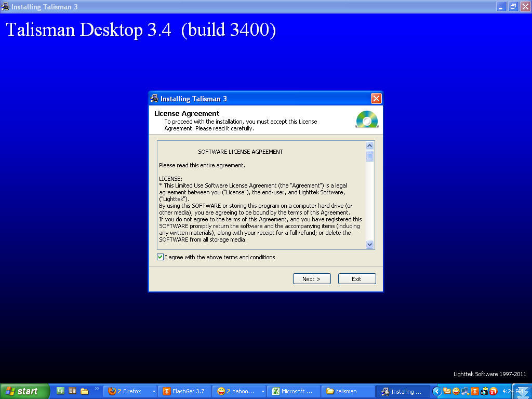Image resolution: width=532 pixels, height=399 pixels.
Task: Click the avast antivirus tray icon
Action: click(493, 391)
